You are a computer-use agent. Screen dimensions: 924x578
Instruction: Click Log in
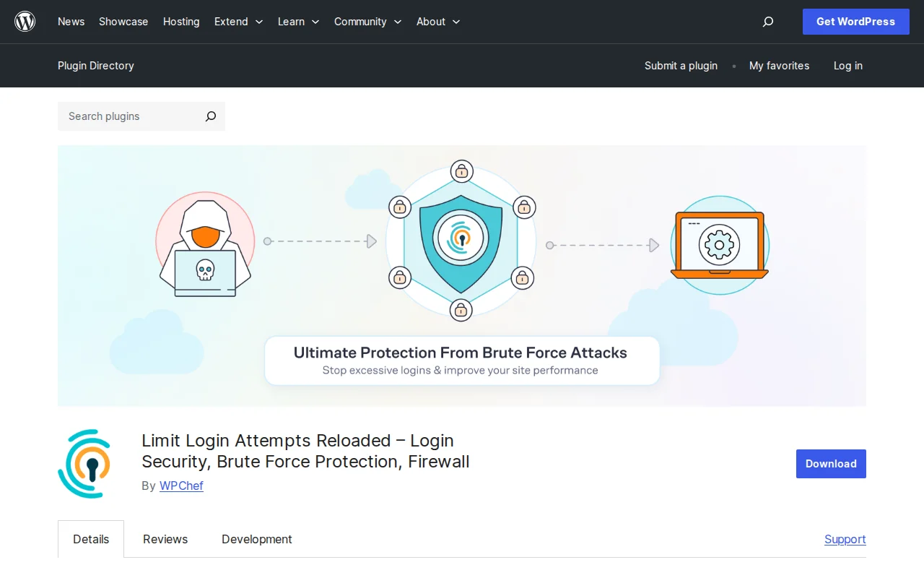click(x=847, y=66)
